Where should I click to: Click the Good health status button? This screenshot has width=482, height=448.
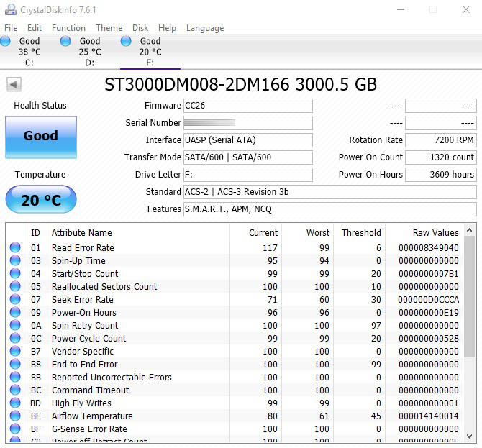[x=41, y=137]
